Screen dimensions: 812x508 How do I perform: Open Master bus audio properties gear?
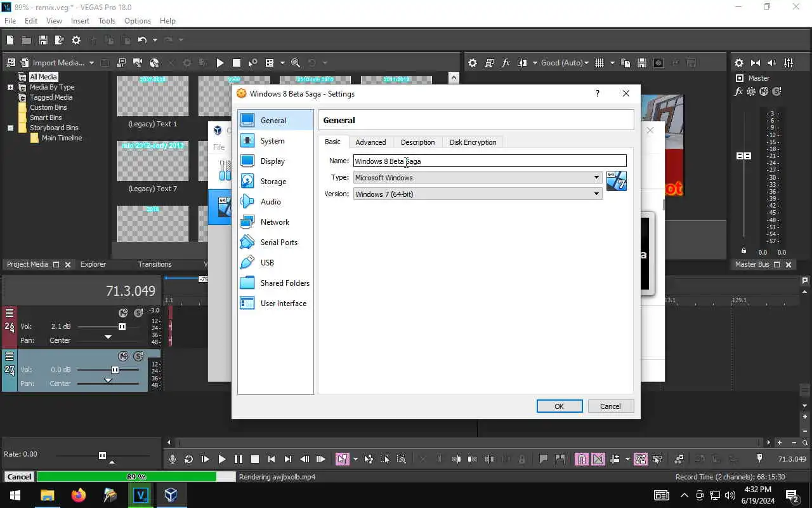[x=739, y=63]
